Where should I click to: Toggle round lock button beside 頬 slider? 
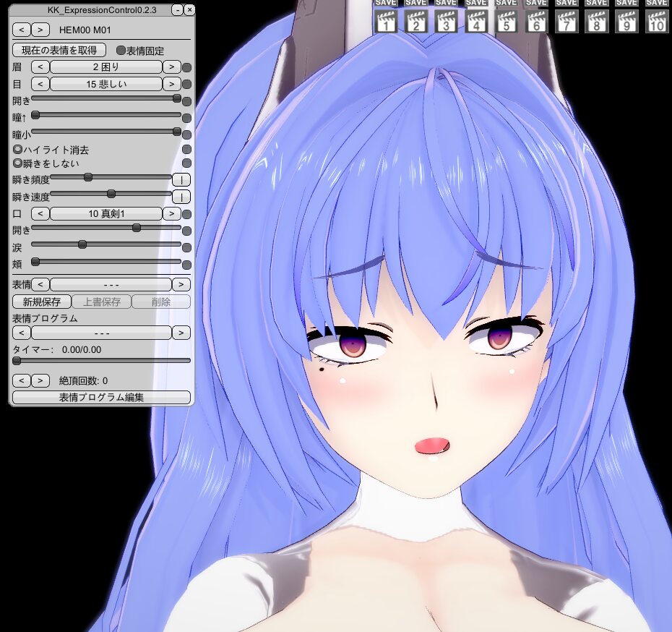(x=187, y=265)
